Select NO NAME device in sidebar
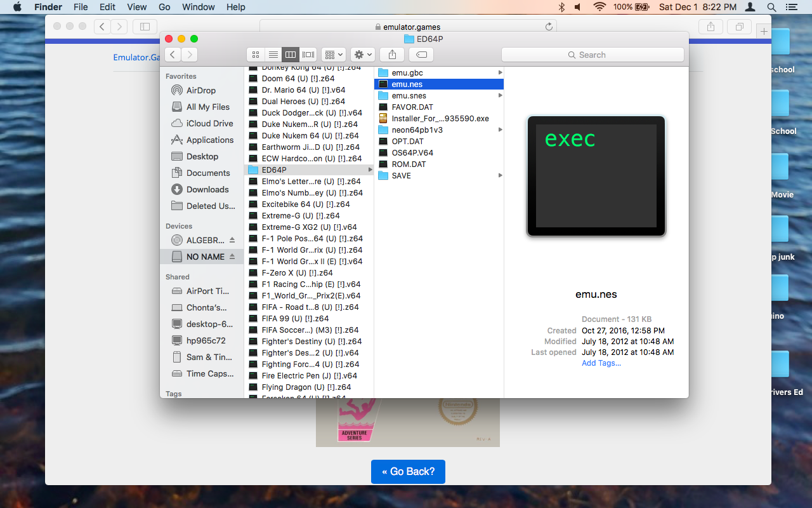812x508 pixels. (x=201, y=257)
